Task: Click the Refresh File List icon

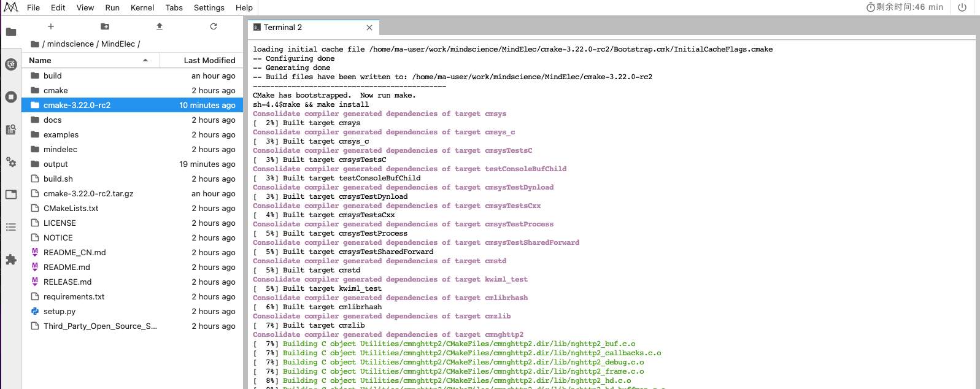Action: tap(214, 26)
